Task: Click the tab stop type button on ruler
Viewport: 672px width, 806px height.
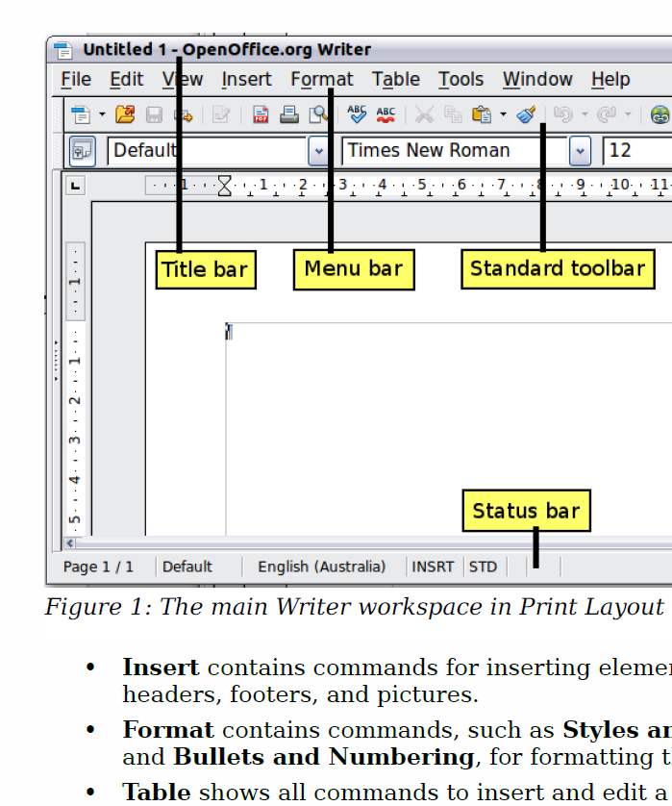Action: point(76,186)
